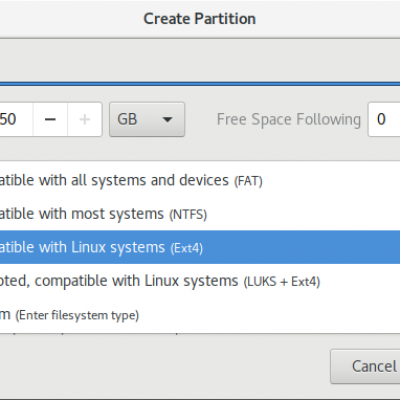Pick the encrypted LUKS + Ext4 option
Image resolution: width=400 pixels, height=400 pixels.
coord(200,281)
